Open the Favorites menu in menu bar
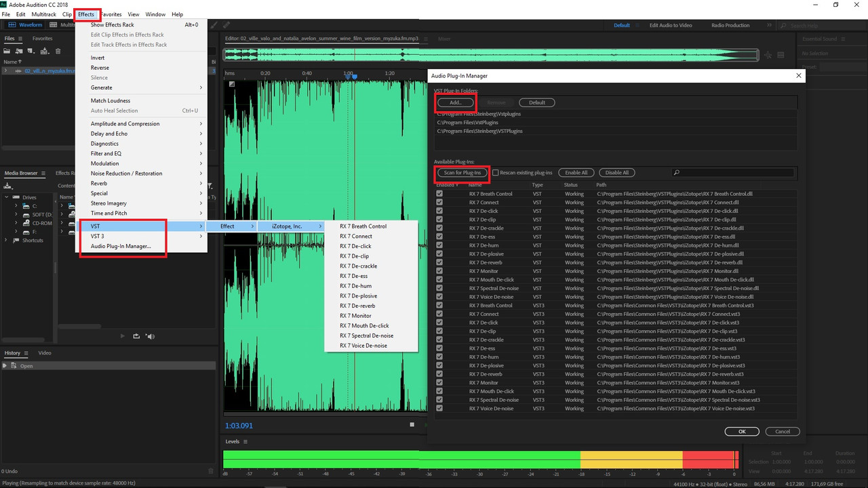868x488 pixels. point(111,14)
